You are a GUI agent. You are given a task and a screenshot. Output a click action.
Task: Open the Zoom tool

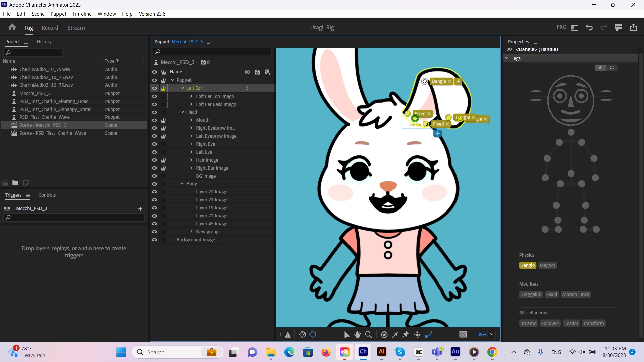(368, 335)
